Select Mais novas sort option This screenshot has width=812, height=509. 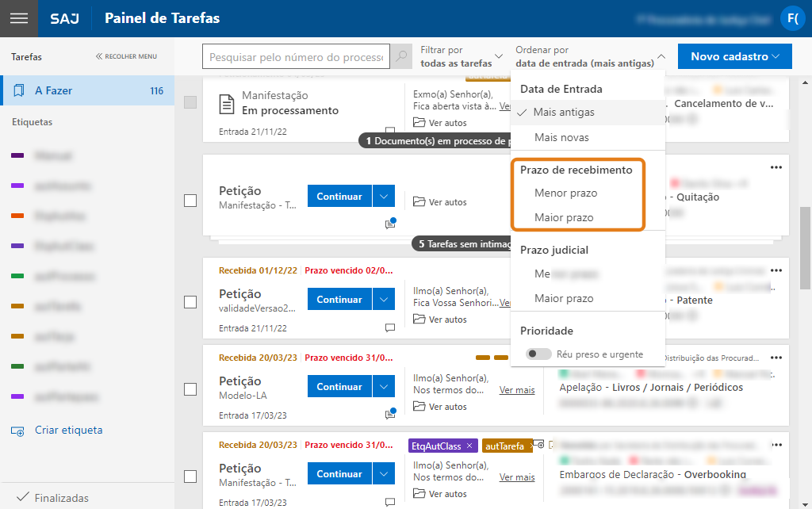tap(561, 137)
